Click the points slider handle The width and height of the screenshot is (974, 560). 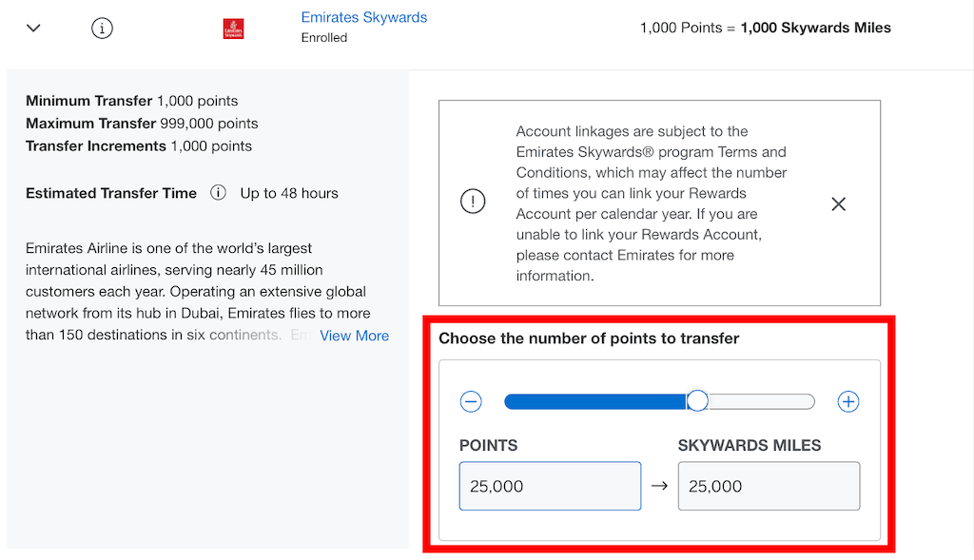tap(697, 401)
